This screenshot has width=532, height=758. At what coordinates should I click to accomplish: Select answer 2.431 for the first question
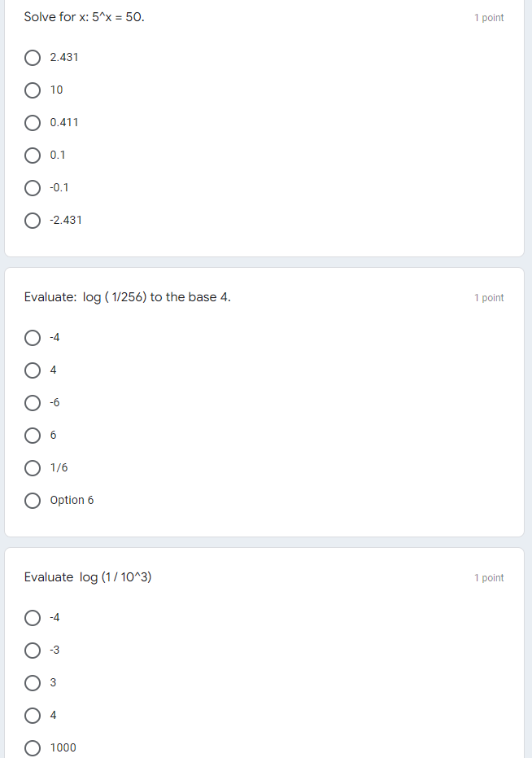(x=33, y=57)
